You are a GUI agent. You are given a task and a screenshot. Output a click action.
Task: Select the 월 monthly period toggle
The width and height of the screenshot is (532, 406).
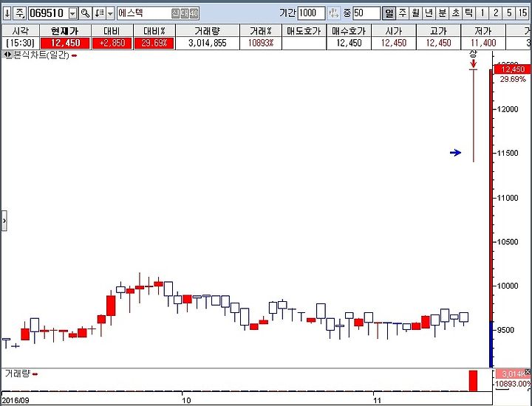[415, 13]
